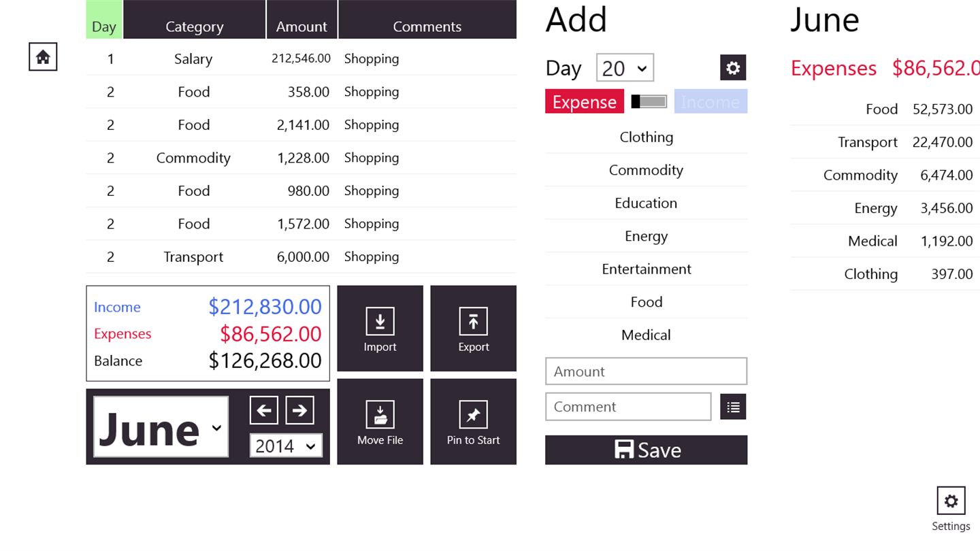Select Transport 22,470.00 in June summary
Screen dimensions: 980x551
[885, 142]
